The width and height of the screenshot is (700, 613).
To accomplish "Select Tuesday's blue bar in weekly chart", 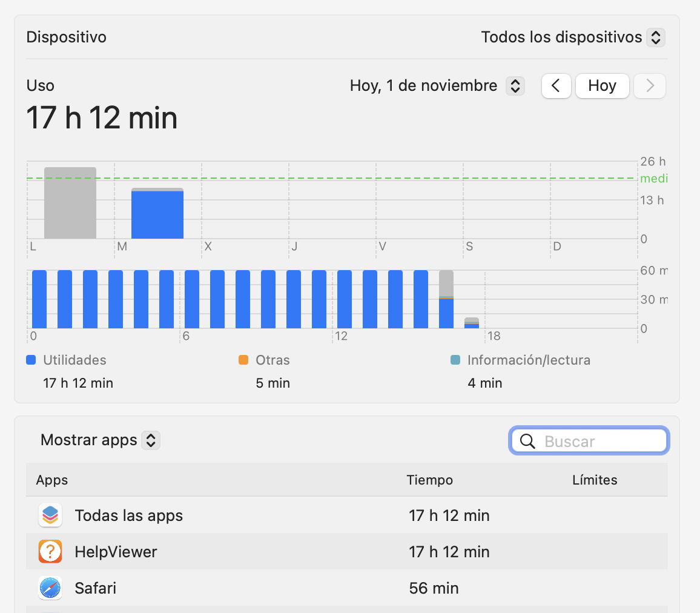I will coord(157,214).
